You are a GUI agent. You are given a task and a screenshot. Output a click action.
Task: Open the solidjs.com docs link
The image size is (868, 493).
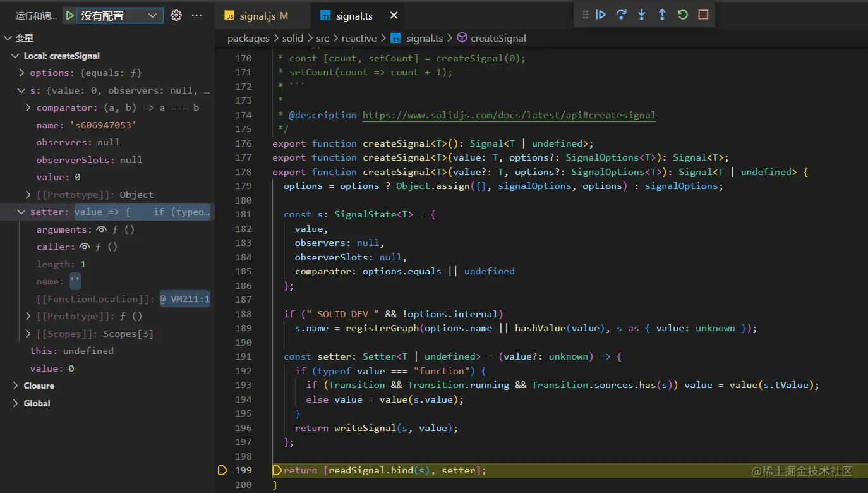click(509, 115)
